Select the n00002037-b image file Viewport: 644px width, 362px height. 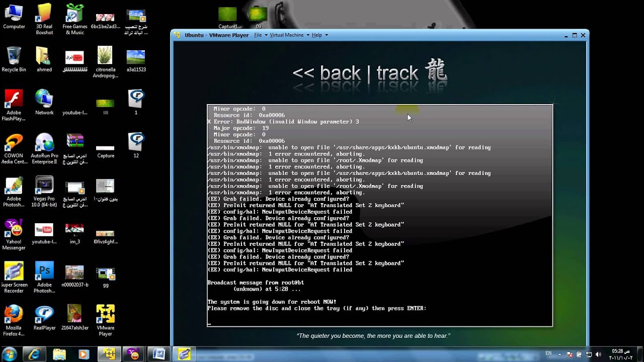coord(75,276)
